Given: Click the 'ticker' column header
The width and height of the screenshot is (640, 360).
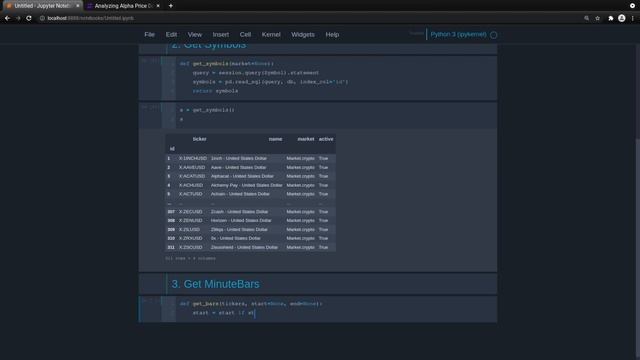Looking at the screenshot, I should click(199, 139).
